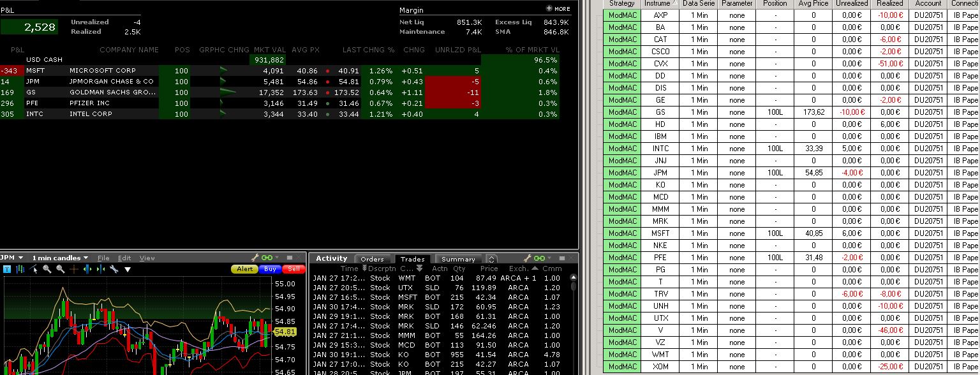Viewport: 980px width, 375px height.
Task: Open the Edit menu in chart window
Action: point(124,258)
